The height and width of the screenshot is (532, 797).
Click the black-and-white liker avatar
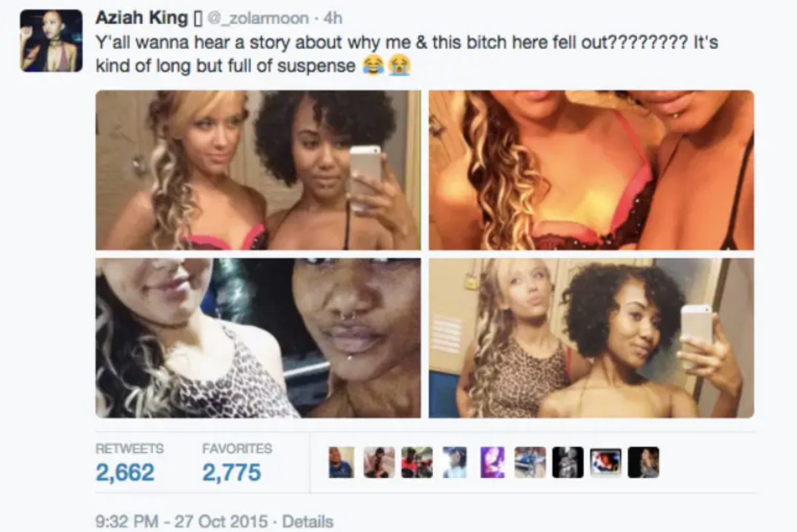pyautogui.click(x=568, y=462)
